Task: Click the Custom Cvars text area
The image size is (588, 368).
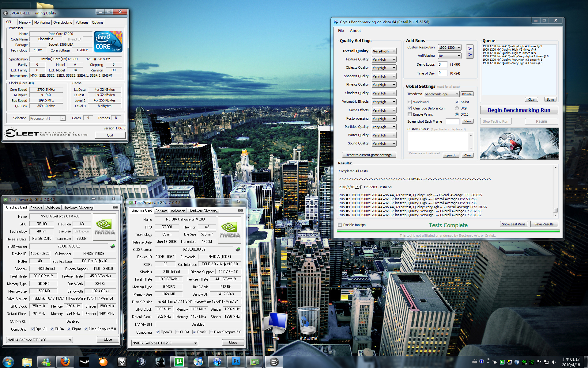Action: (438, 142)
